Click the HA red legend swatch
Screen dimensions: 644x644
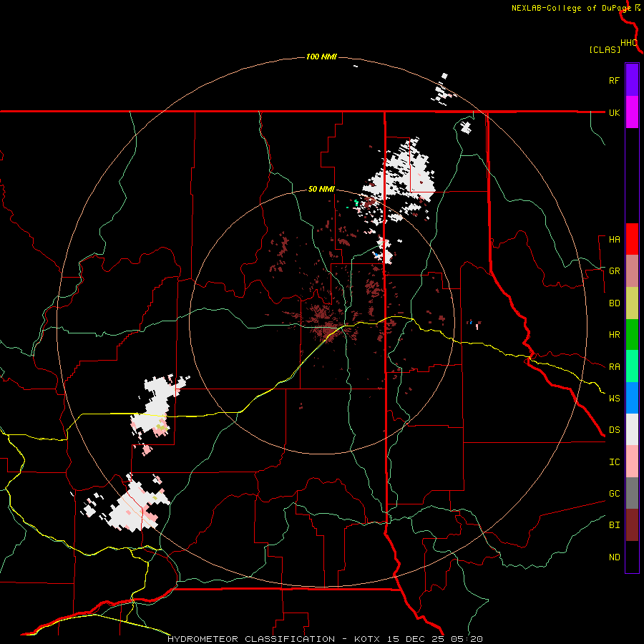coord(632,239)
